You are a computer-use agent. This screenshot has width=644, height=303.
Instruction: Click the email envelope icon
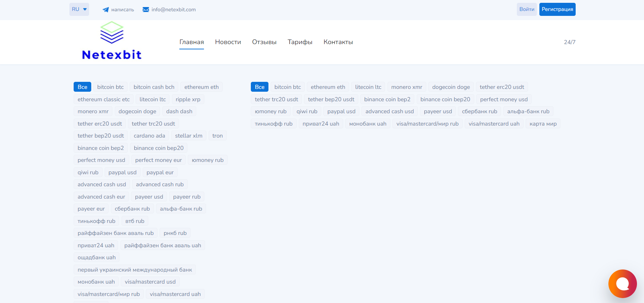(x=145, y=10)
